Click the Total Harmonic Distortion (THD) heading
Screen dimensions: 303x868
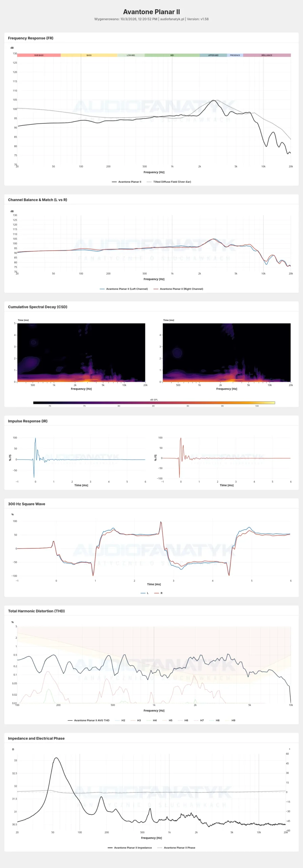point(36,611)
